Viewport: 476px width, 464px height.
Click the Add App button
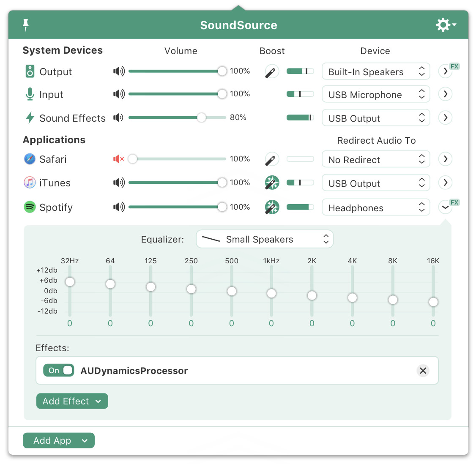[59, 440]
